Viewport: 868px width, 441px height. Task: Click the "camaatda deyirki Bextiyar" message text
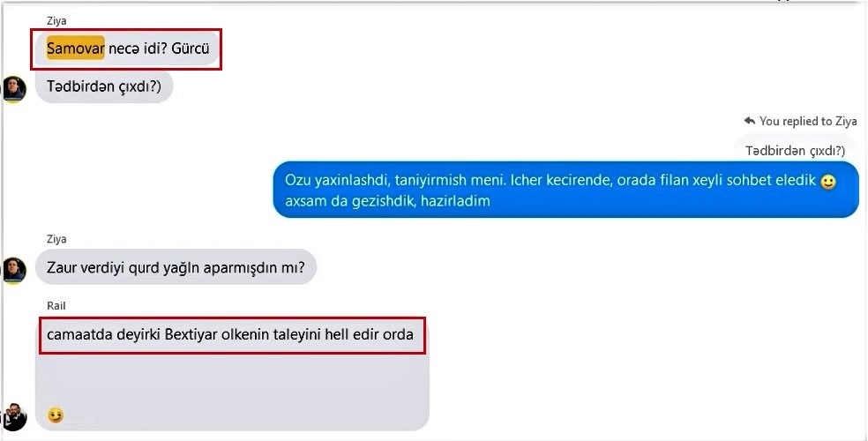coord(229,335)
